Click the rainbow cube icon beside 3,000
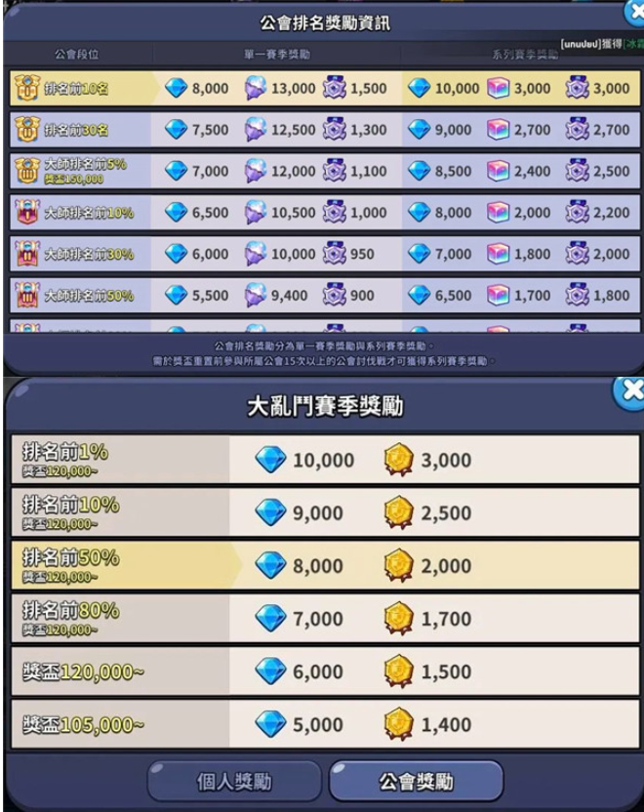Screen dimensions: 644x812 (x=498, y=89)
